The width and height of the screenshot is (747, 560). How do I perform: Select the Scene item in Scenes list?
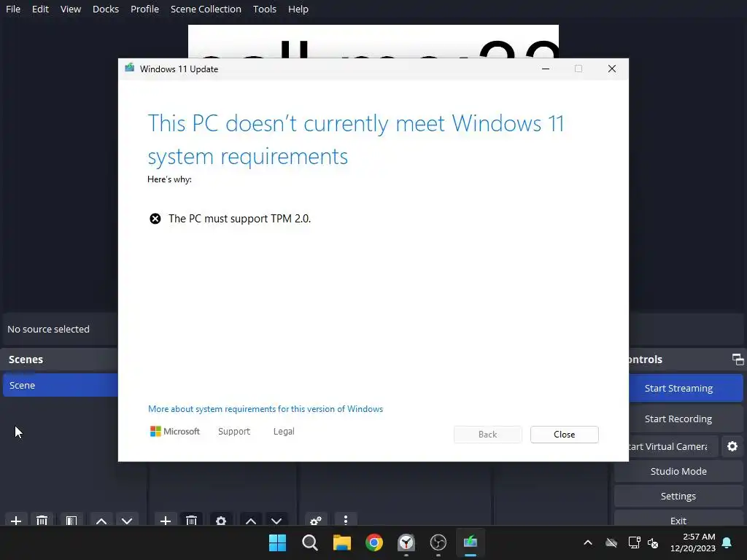[61, 385]
